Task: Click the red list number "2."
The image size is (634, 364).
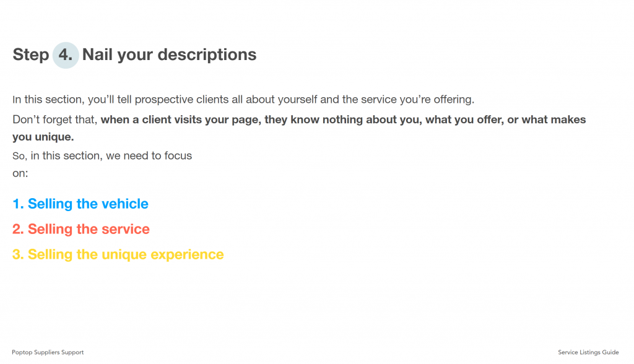Action: (18, 230)
